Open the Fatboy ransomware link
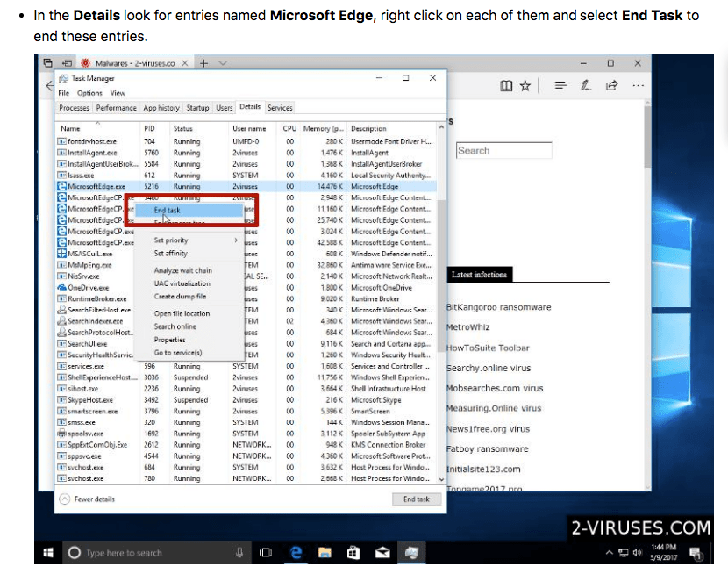 [x=487, y=448]
